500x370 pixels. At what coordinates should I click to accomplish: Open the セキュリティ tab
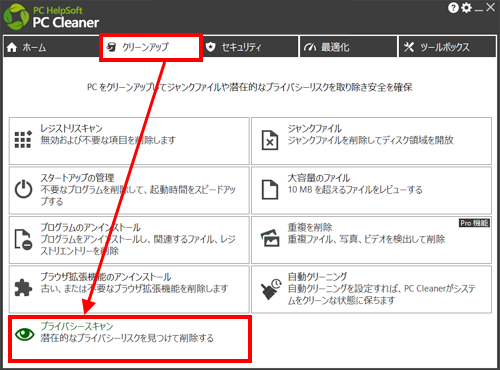click(x=250, y=47)
